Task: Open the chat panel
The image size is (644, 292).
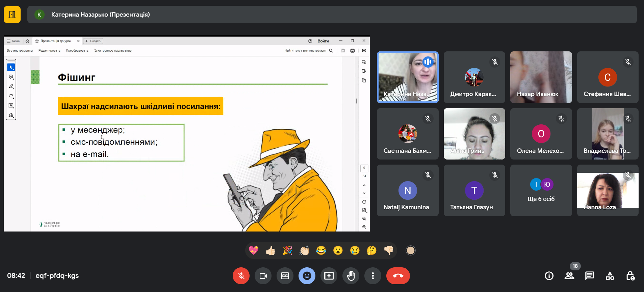Action: coord(590,276)
